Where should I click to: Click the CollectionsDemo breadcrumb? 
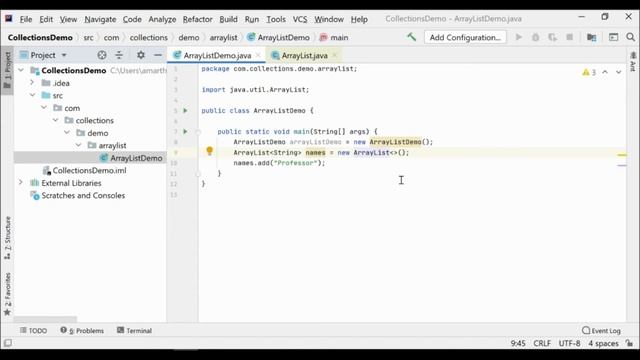click(40, 37)
